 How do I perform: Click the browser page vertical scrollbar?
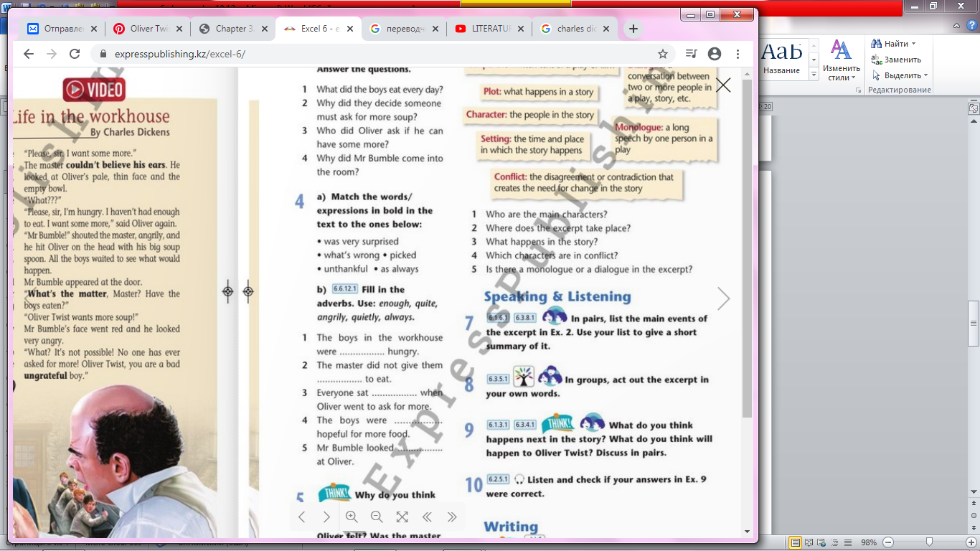pyautogui.click(x=747, y=248)
